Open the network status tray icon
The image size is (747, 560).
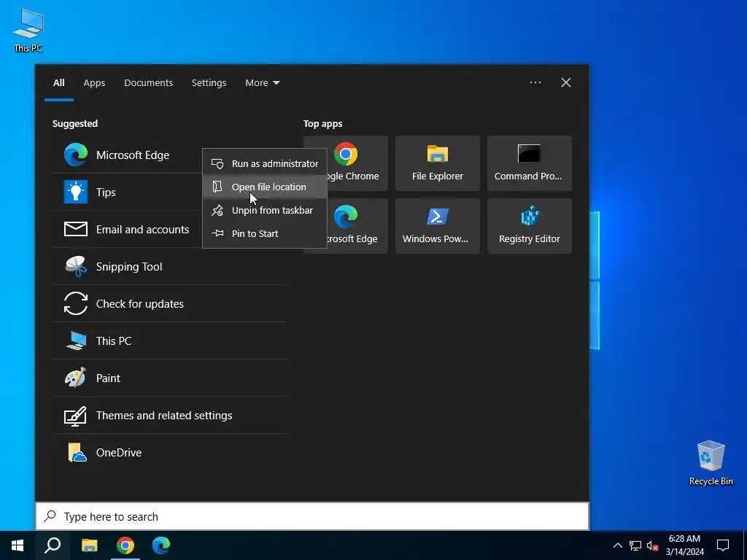(635, 545)
